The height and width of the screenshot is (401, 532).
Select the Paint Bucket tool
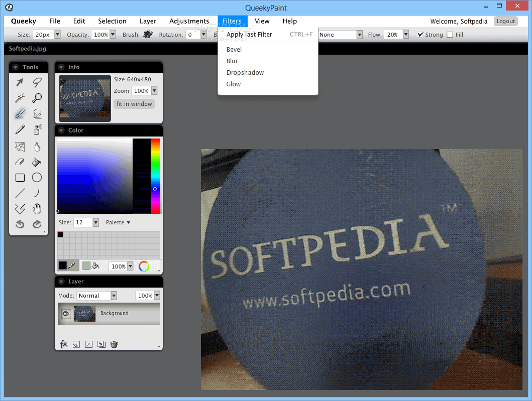click(37, 162)
